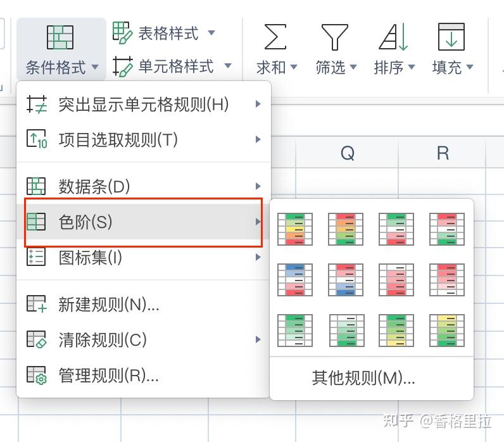504x442 pixels.
Task: Click the color scale icon beside 色阶
Action: (x=36, y=222)
